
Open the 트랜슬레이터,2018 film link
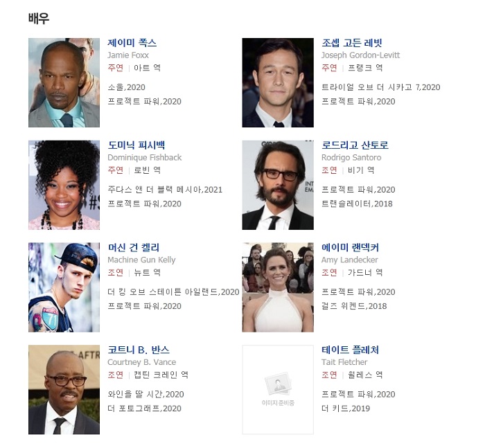coord(357,204)
